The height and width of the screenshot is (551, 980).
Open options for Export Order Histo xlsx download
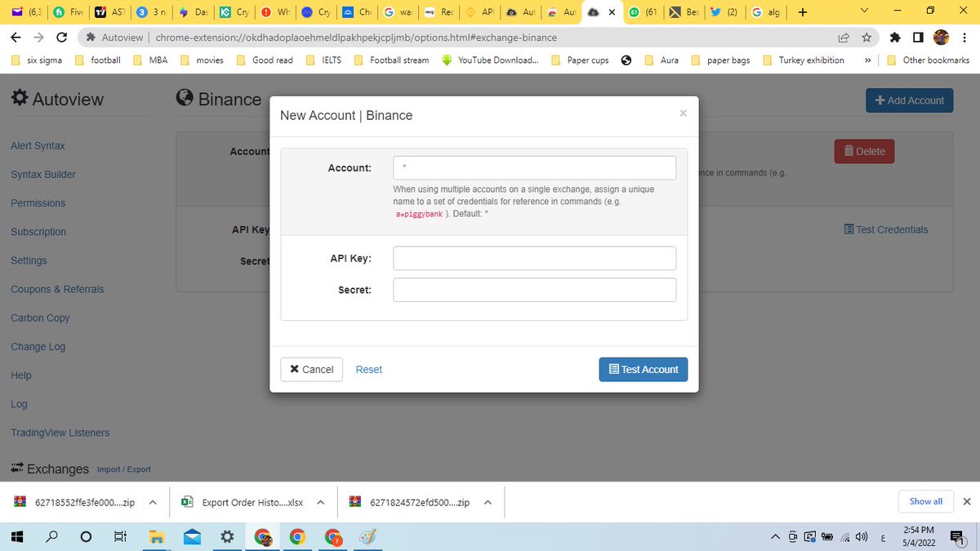pos(321,502)
